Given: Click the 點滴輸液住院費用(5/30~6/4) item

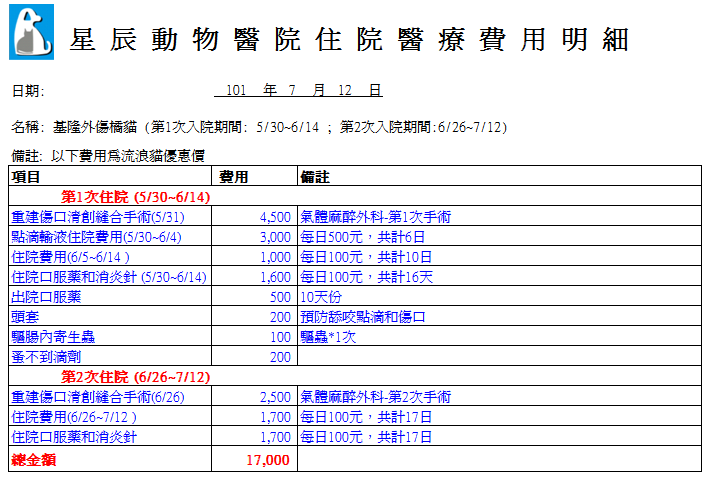Looking at the screenshot, I should coord(97,237).
